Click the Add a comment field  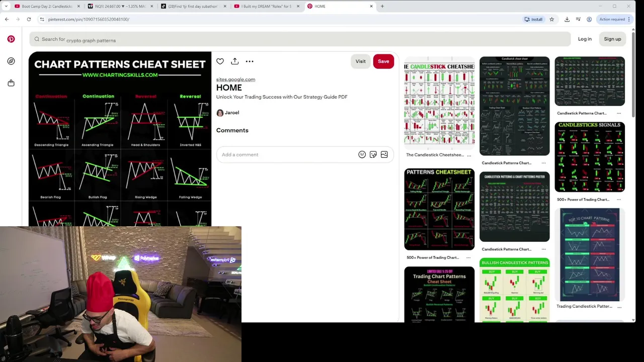288,154
